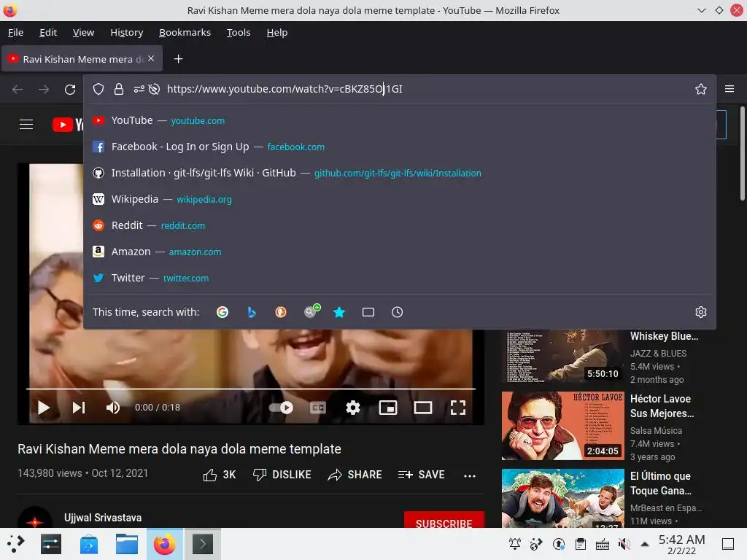Image resolution: width=747 pixels, height=560 pixels.
Task: Search in bookmarks with the star shortcut
Action: click(339, 312)
